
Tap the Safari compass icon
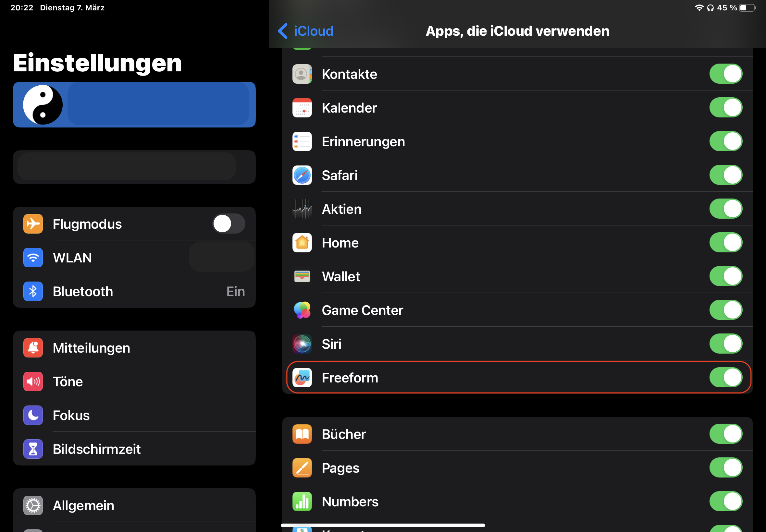tap(302, 175)
